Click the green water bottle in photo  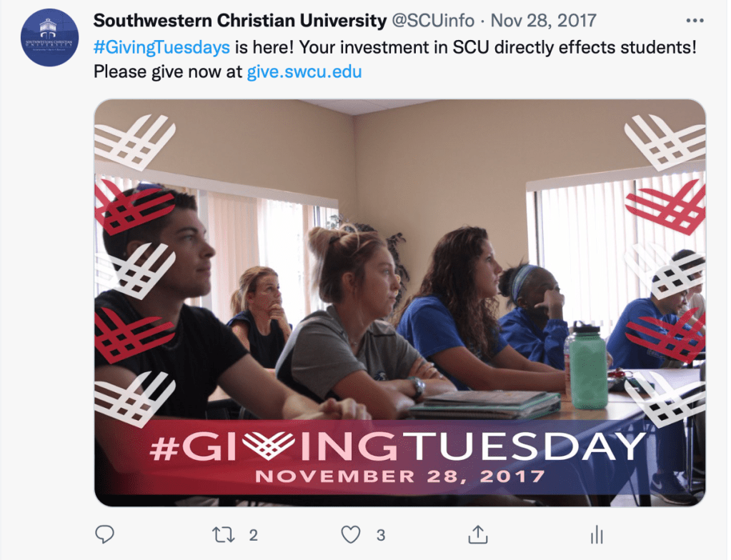point(587,366)
